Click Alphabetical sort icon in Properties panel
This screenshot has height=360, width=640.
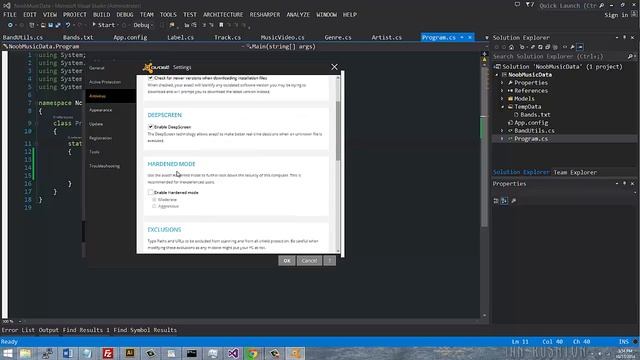point(504,200)
